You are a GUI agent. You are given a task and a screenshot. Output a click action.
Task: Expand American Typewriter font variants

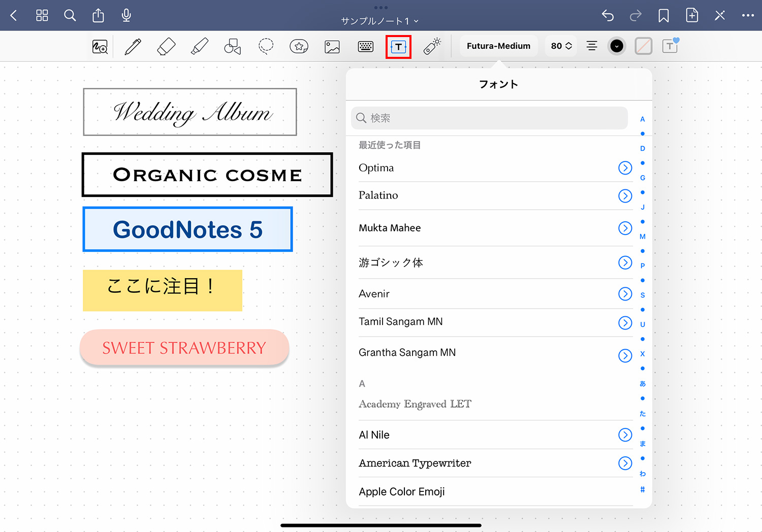[x=625, y=463]
